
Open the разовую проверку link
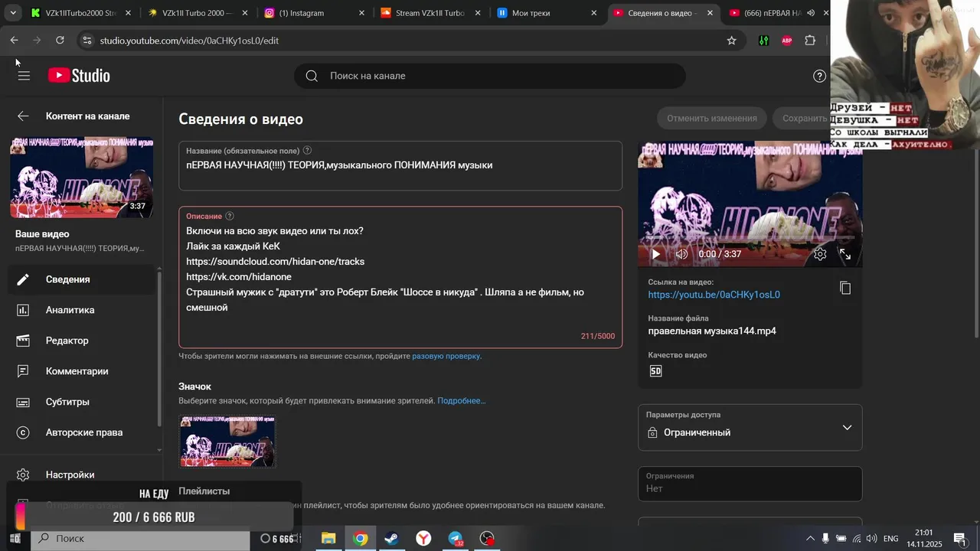pos(446,356)
